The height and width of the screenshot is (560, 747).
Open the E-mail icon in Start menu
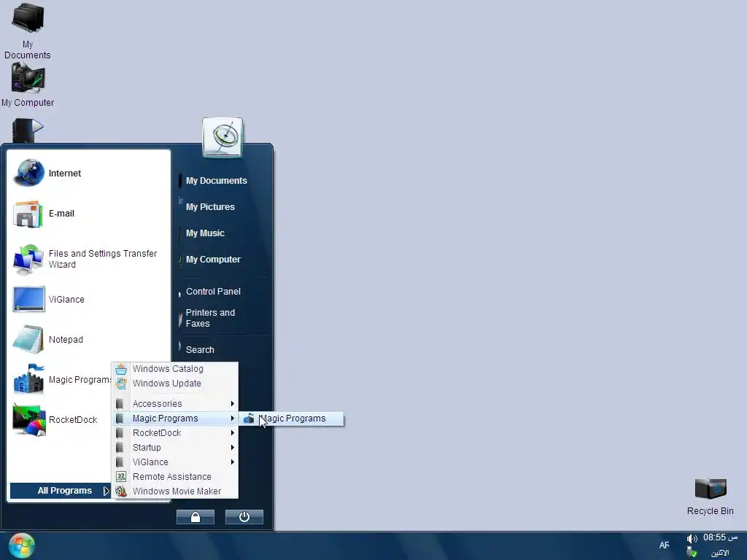tap(28, 214)
